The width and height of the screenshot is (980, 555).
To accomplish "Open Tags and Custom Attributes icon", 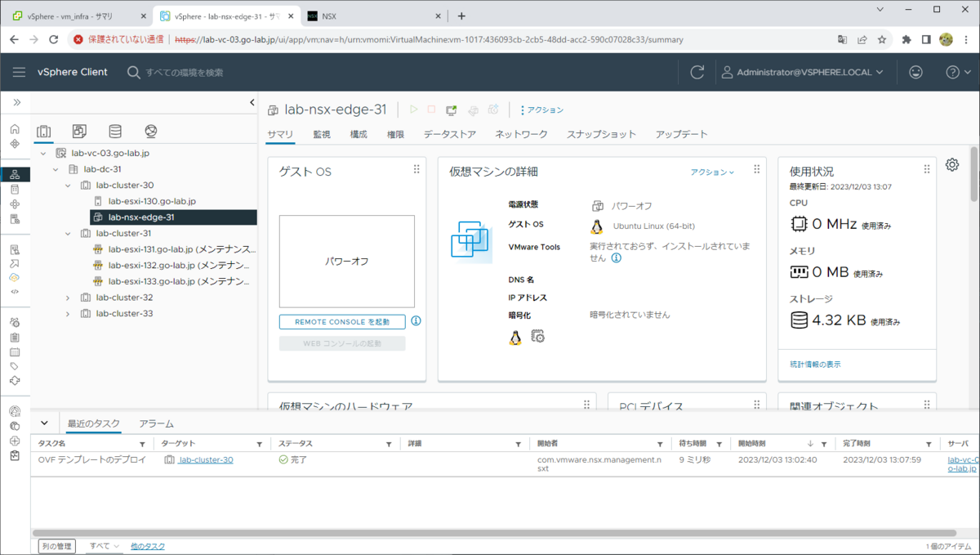I will point(15,366).
